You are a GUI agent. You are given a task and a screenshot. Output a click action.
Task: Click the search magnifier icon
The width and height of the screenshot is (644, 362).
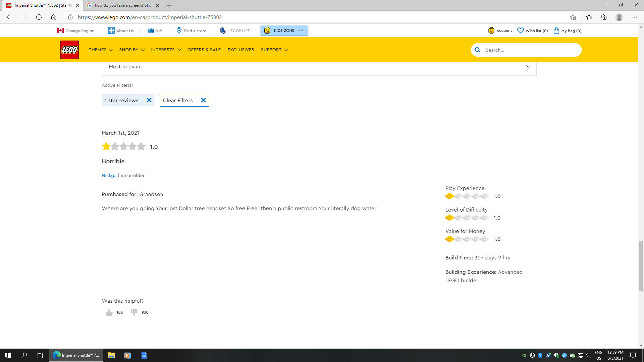point(478,50)
